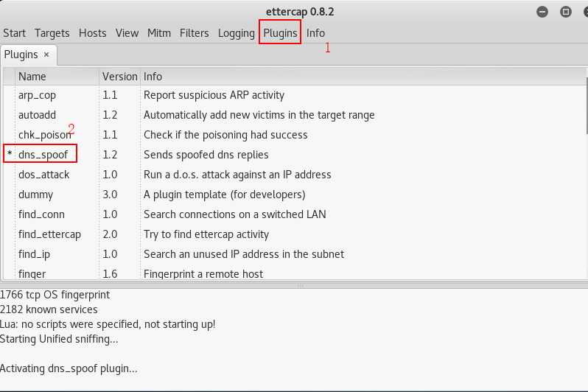The height and width of the screenshot is (392, 588).
Task: Minimize the ettercap window
Action: point(543,12)
